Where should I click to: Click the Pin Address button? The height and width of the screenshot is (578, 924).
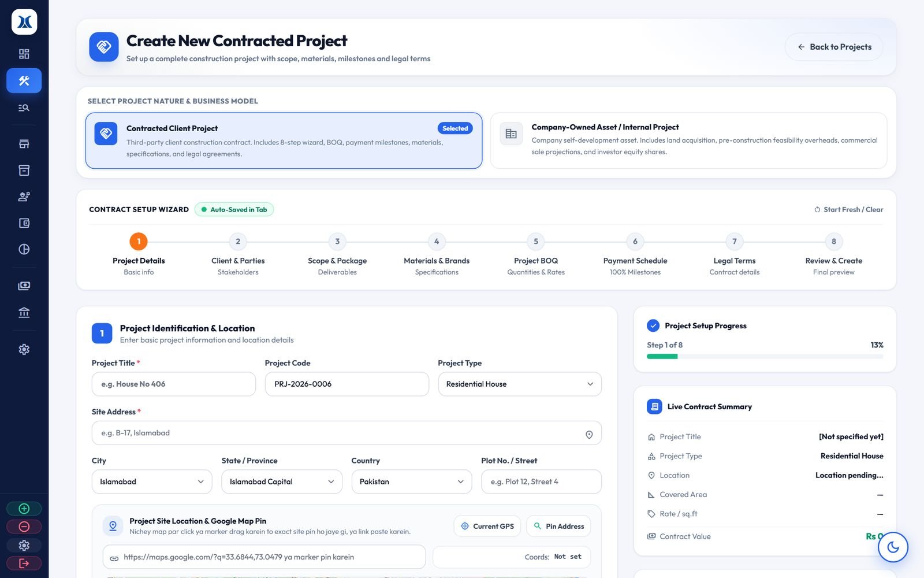(558, 526)
